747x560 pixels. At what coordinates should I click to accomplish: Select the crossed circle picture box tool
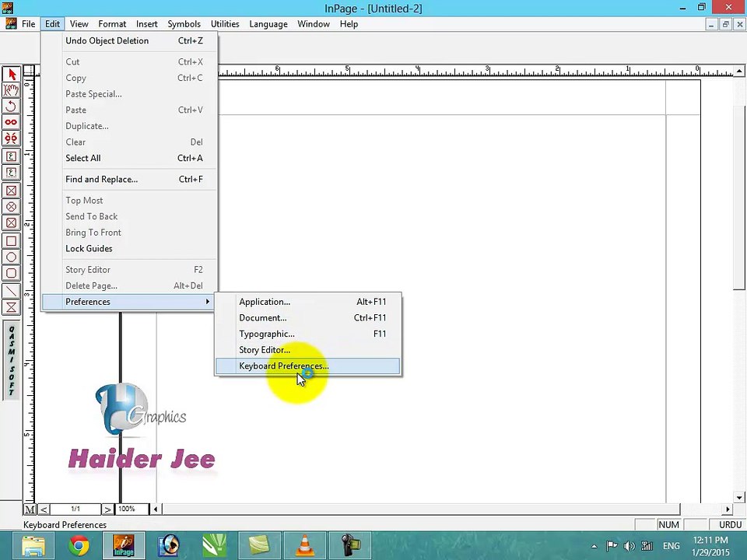click(x=11, y=207)
